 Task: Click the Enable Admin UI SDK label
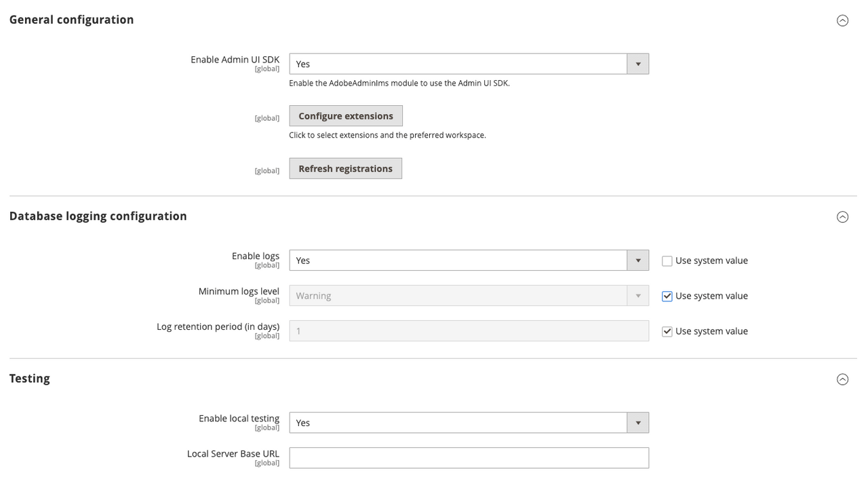click(235, 60)
